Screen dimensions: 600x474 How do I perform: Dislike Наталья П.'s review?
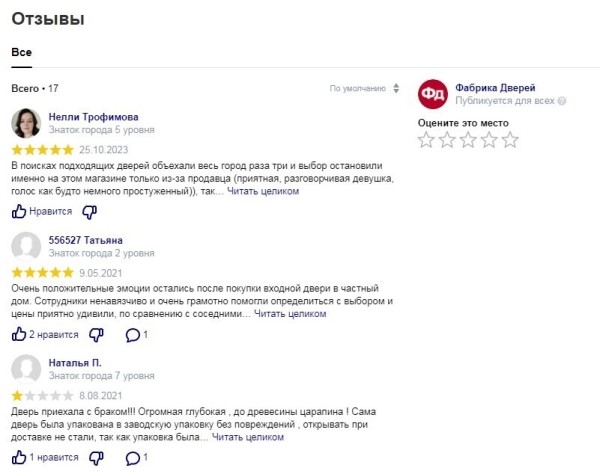96,458
